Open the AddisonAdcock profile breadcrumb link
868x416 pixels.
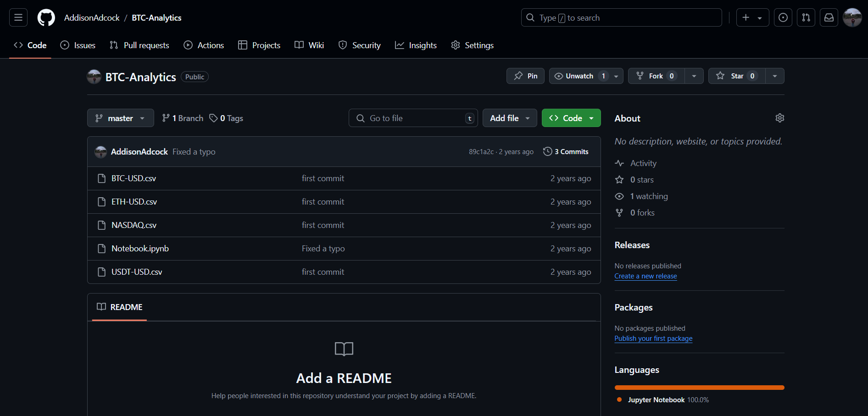point(92,17)
